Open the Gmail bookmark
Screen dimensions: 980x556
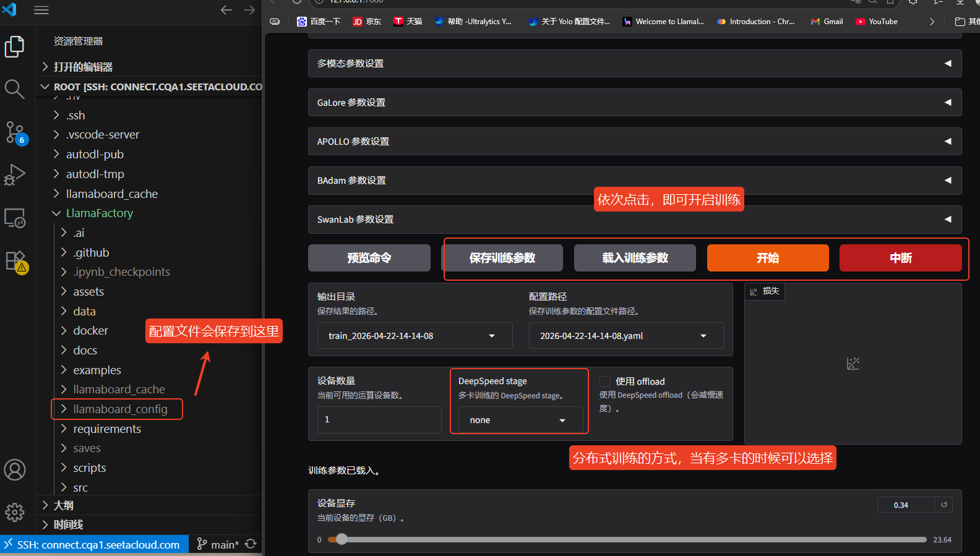827,22
